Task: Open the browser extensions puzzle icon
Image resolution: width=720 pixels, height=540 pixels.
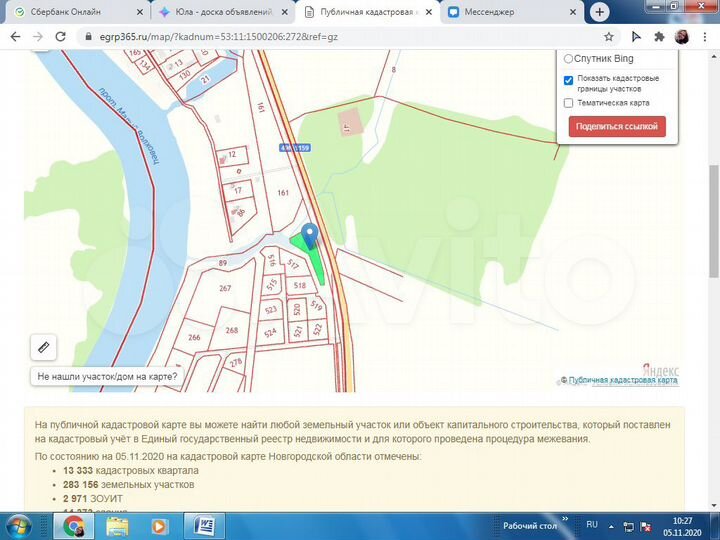Action: pos(659,36)
